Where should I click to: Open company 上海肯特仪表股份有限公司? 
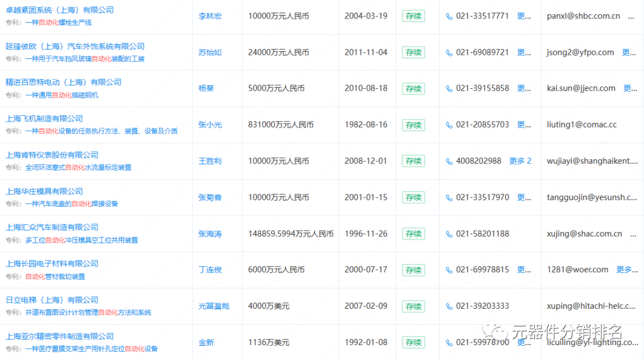coord(52,155)
